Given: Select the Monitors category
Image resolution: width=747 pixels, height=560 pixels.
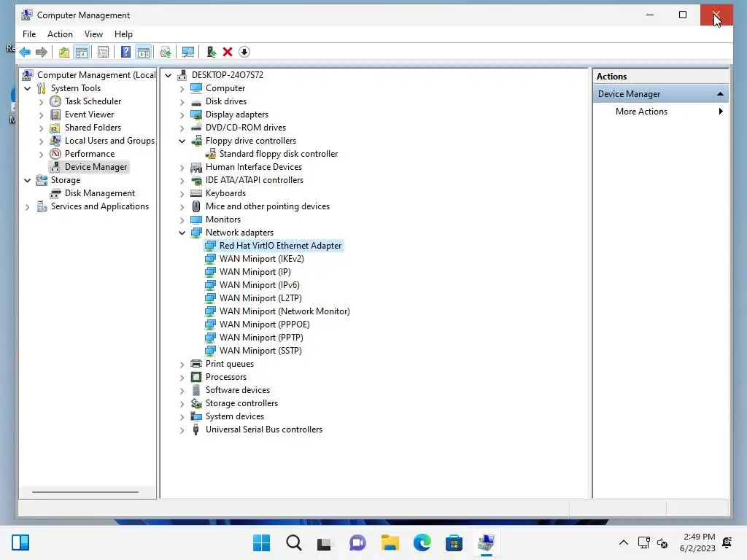Looking at the screenshot, I should [x=223, y=219].
